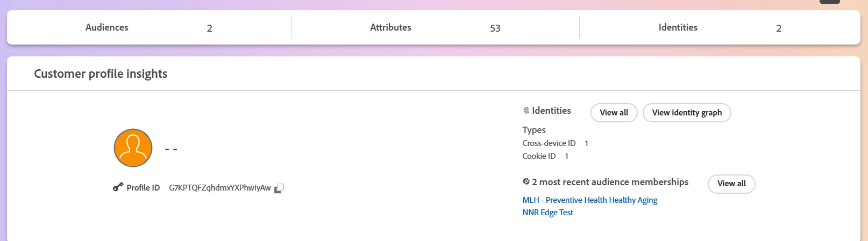The height and width of the screenshot is (241, 868).
Task: Click the key icon beside Profile ID
Action: pyautogui.click(x=118, y=187)
